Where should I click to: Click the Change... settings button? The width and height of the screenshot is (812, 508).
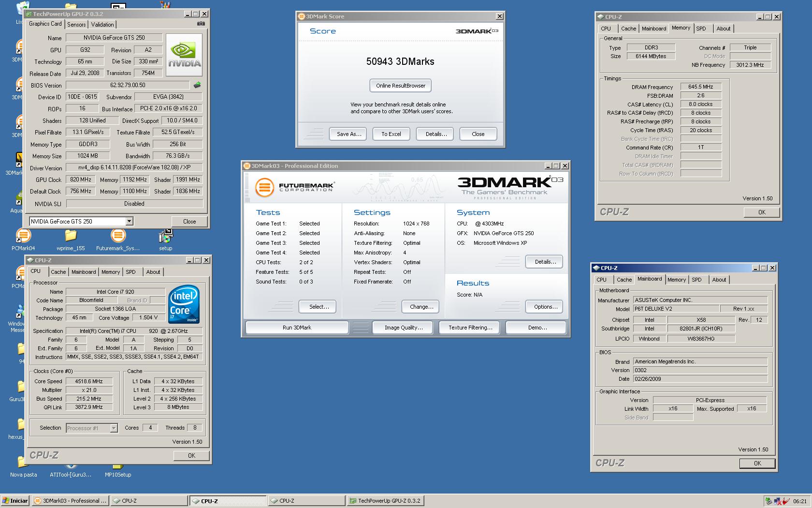(x=421, y=307)
